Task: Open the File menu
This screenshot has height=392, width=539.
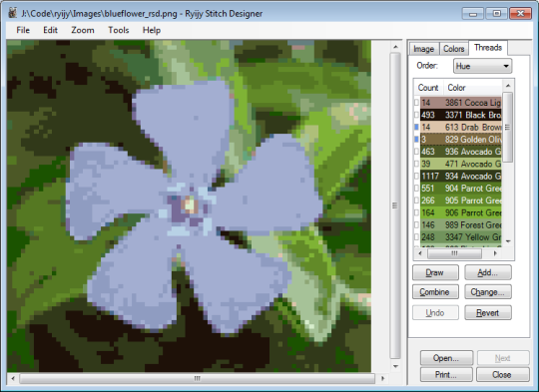Action: click(23, 30)
